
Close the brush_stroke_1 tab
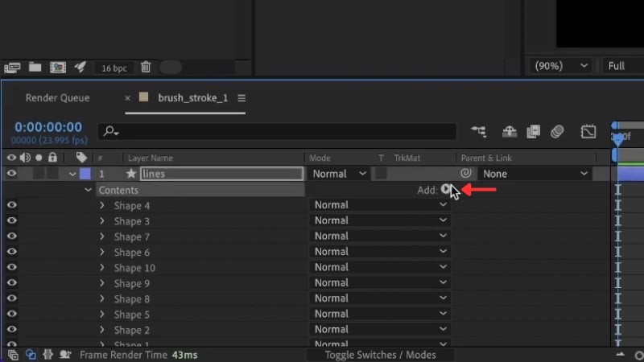(127, 98)
